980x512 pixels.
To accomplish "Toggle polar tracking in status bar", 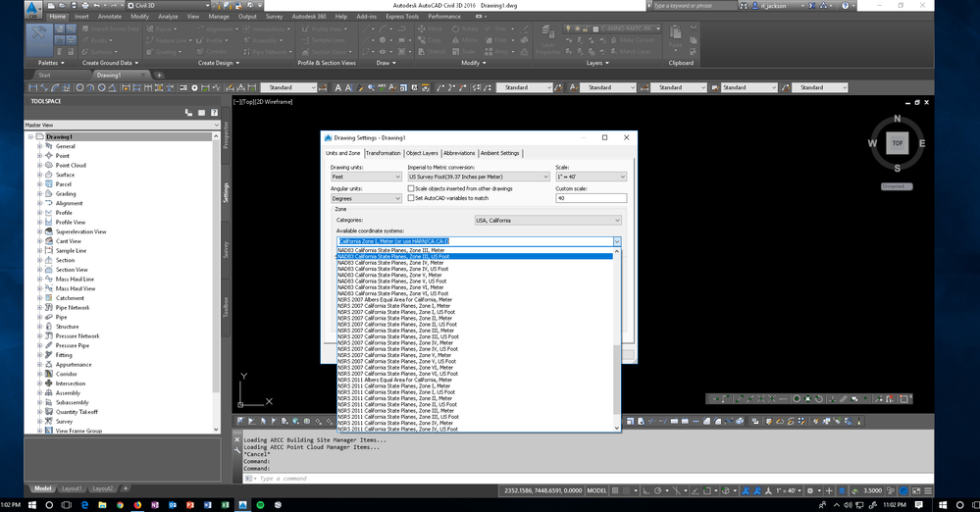I will (657, 490).
